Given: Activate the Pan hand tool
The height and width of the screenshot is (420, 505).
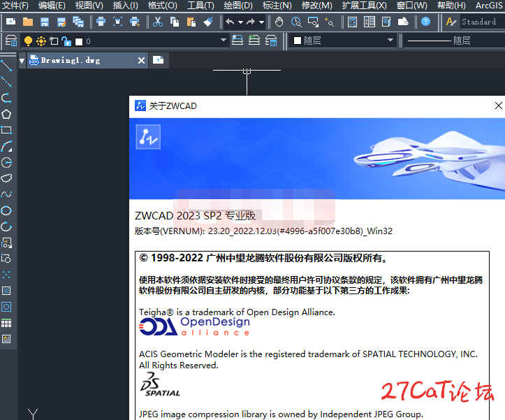Looking at the screenshot, I should click(279, 22).
